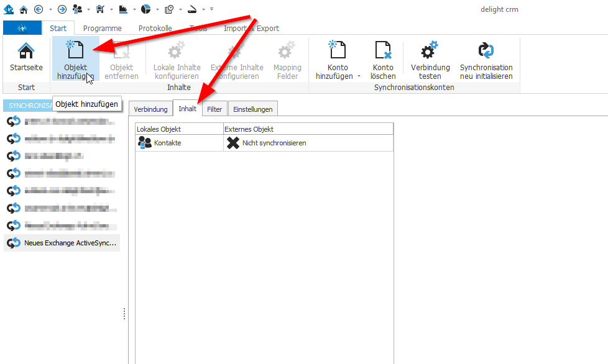Open the home icon in quick access toolbar
The width and height of the screenshot is (608, 364).
click(23, 9)
